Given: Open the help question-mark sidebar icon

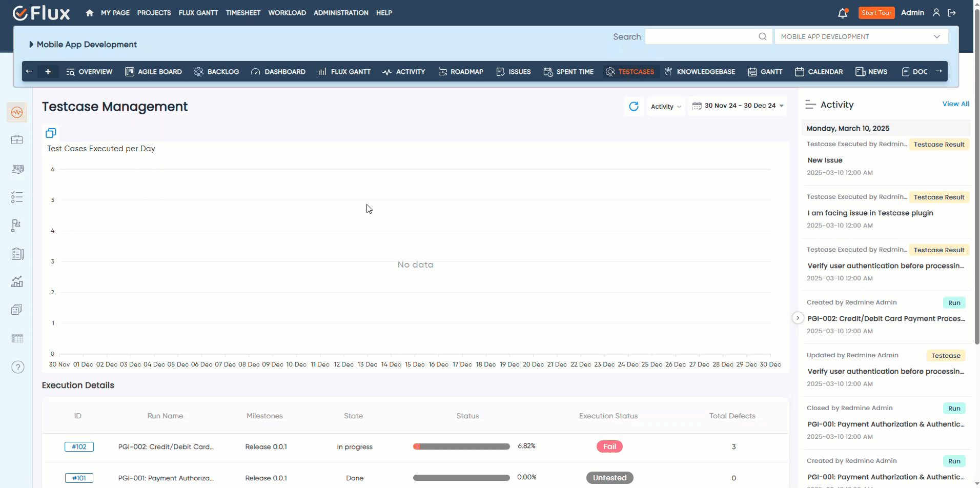Looking at the screenshot, I should 18,367.
